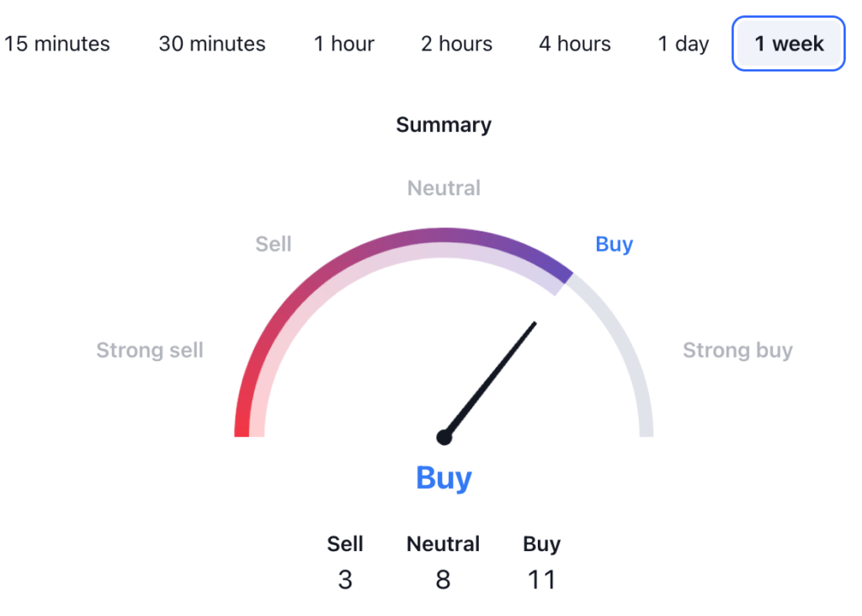Click the Neutral label above the gauge
This screenshot has width=862, height=616.
tap(444, 189)
